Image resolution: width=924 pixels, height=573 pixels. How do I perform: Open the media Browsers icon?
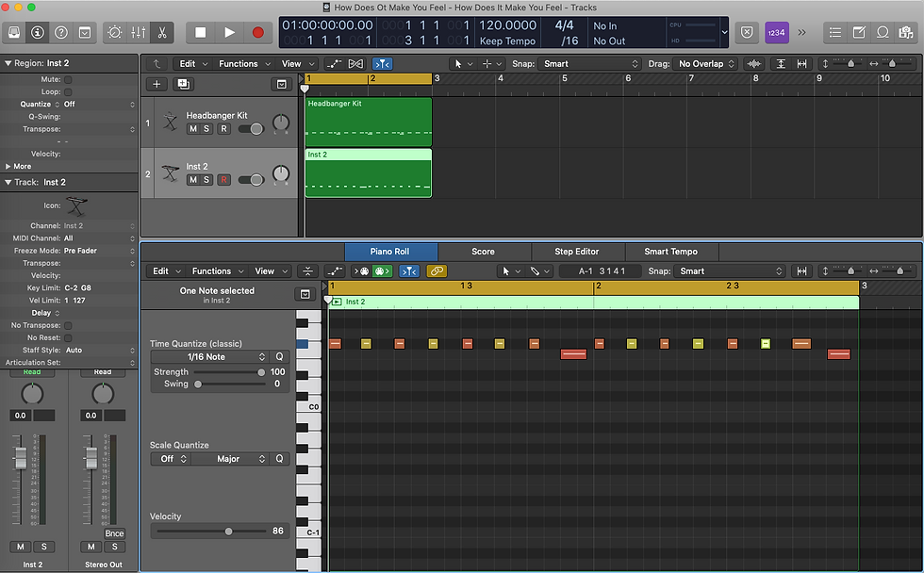906,32
